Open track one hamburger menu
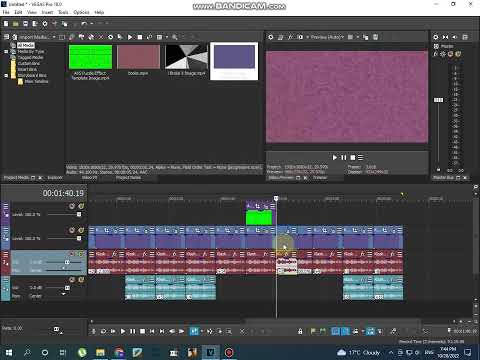The height and width of the screenshot is (360, 480). click(6, 207)
